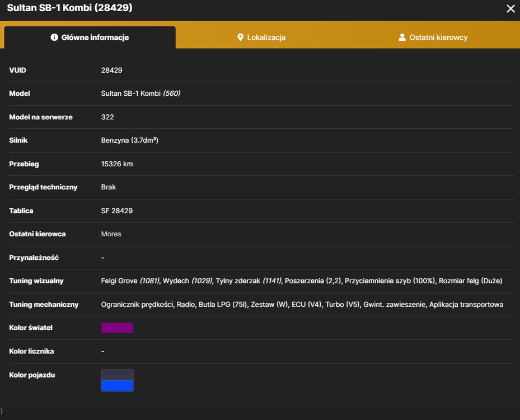520x420 pixels.
Task: Select the server model value 322
Action: point(107,117)
